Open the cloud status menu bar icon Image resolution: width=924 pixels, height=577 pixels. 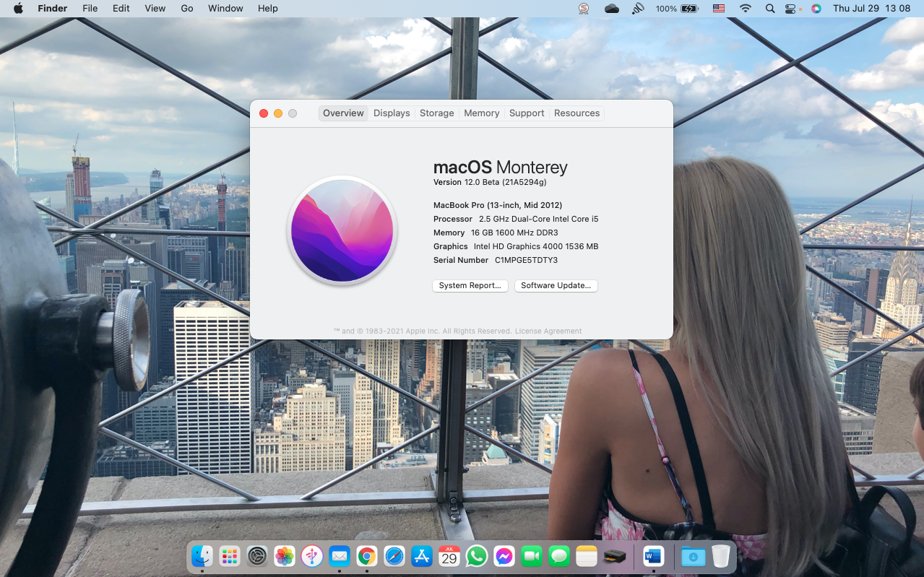click(611, 9)
